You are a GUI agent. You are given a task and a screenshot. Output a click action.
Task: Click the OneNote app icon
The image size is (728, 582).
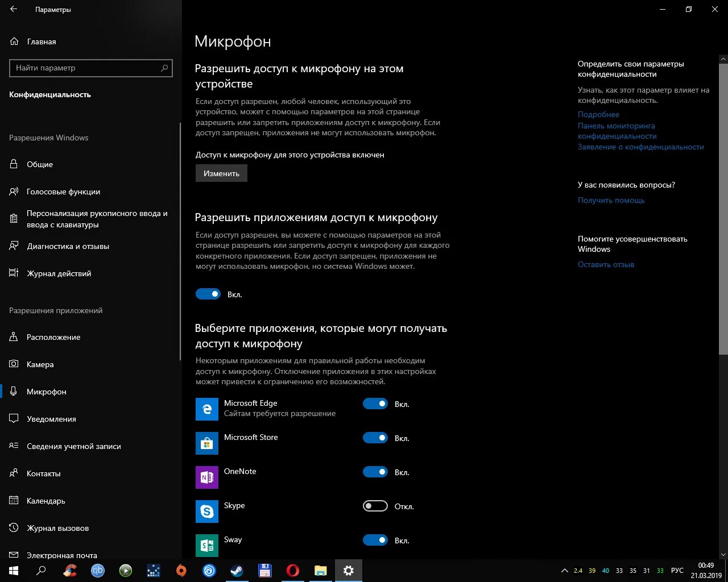(x=207, y=477)
